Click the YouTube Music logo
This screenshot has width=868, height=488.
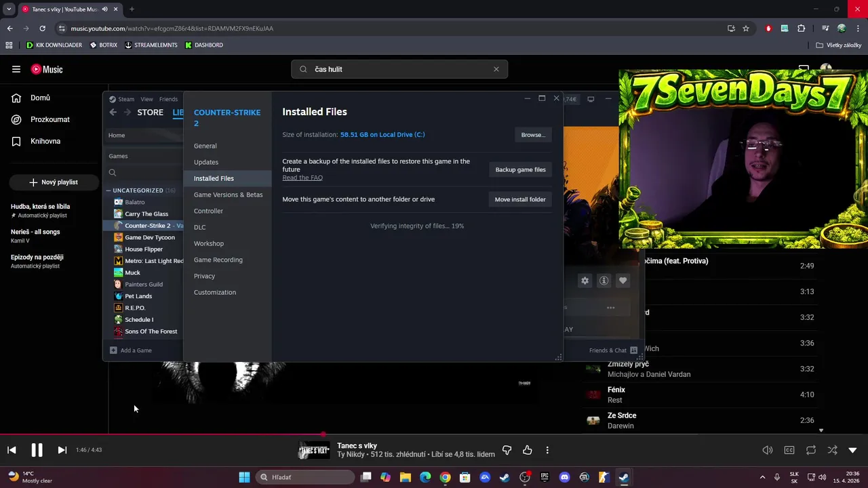point(47,69)
